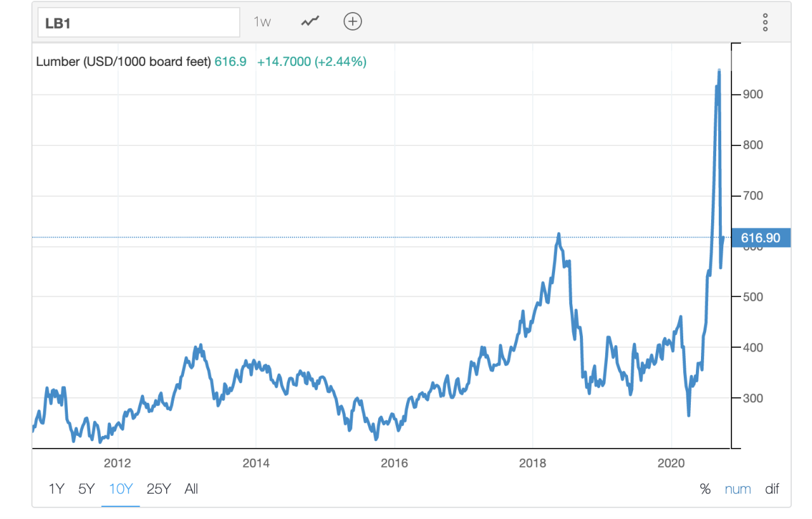Select the All time range
The width and height of the screenshot is (812, 519).
pyautogui.click(x=192, y=489)
